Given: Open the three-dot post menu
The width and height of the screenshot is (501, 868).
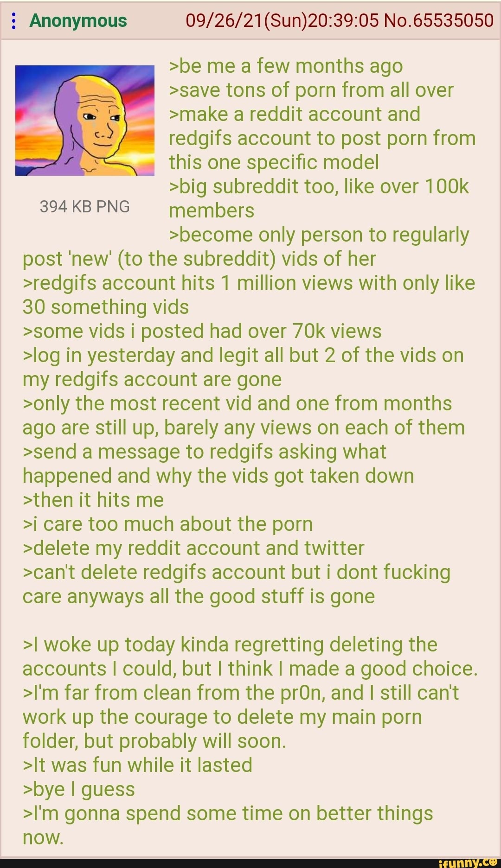Looking at the screenshot, I should [14, 21].
